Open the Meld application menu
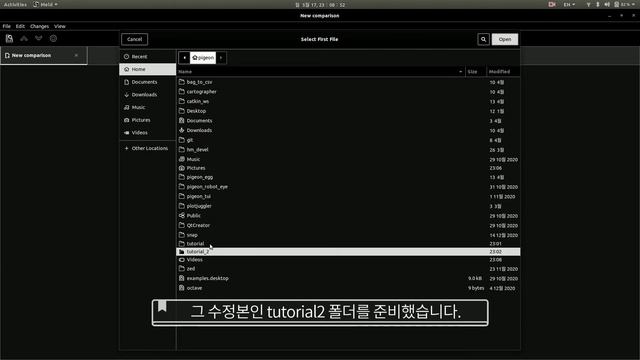Image resolution: width=640 pixels, height=360 pixels. click(x=46, y=4)
